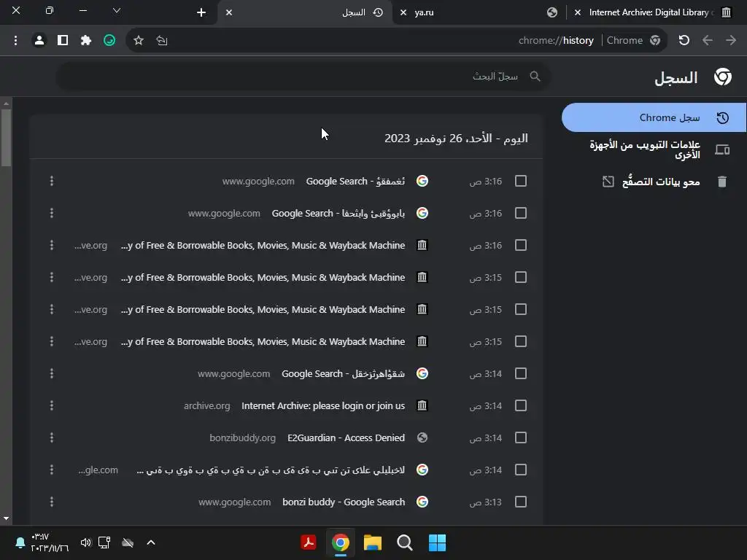
Task: Open the Extensions puzzle icon
Action: [86, 41]
